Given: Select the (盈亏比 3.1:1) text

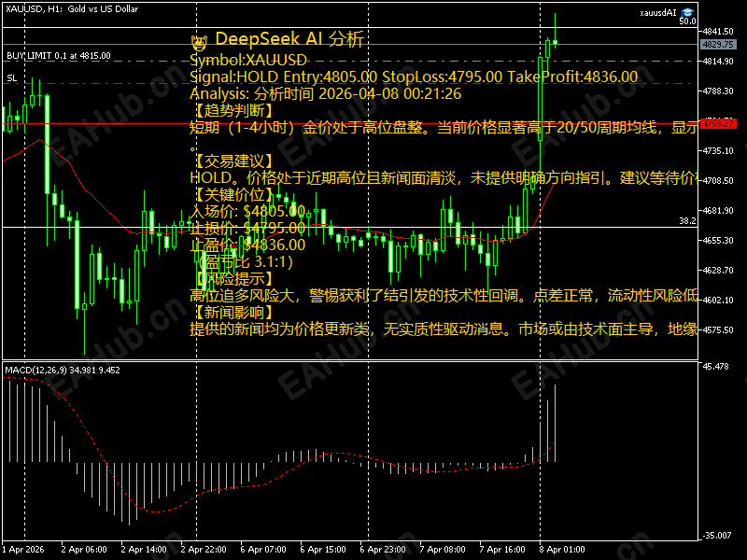Looking at the screenshot, I should tap(246, 261).
